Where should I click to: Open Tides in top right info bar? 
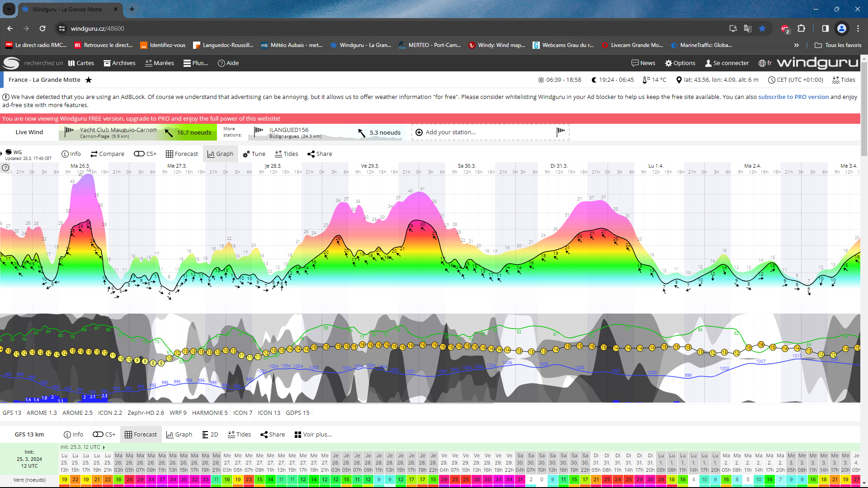click(844, 80)
